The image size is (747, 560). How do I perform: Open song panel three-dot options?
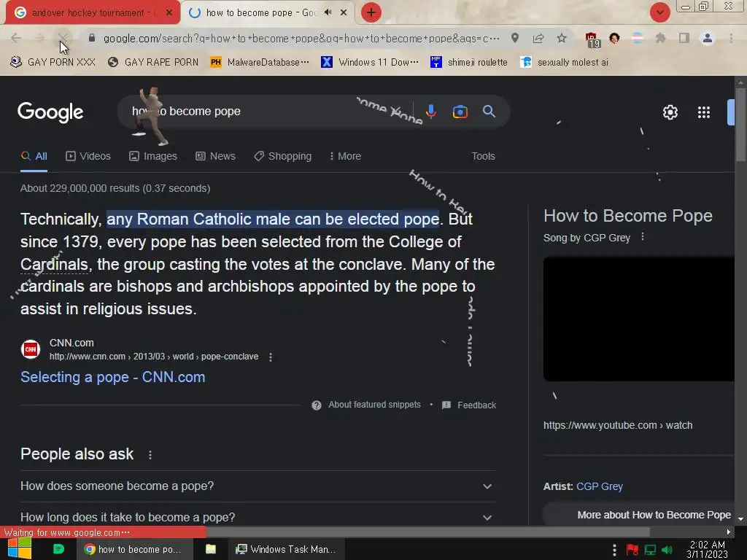tap(643, 237)
